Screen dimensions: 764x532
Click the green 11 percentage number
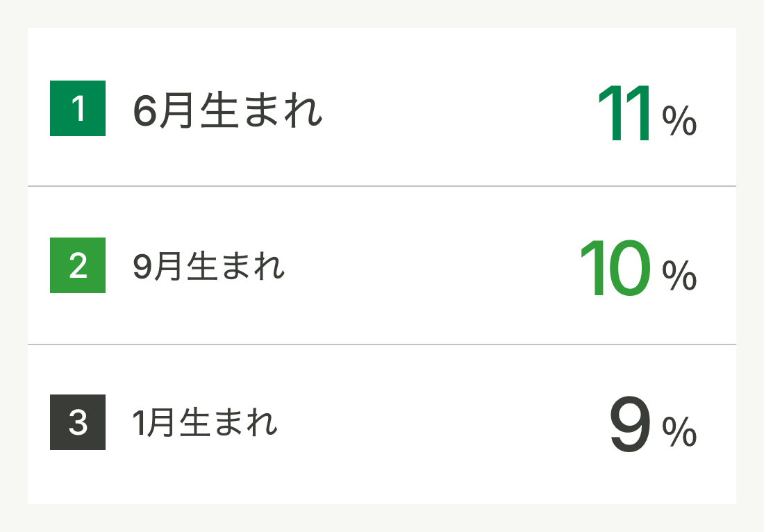coord(624,113)
